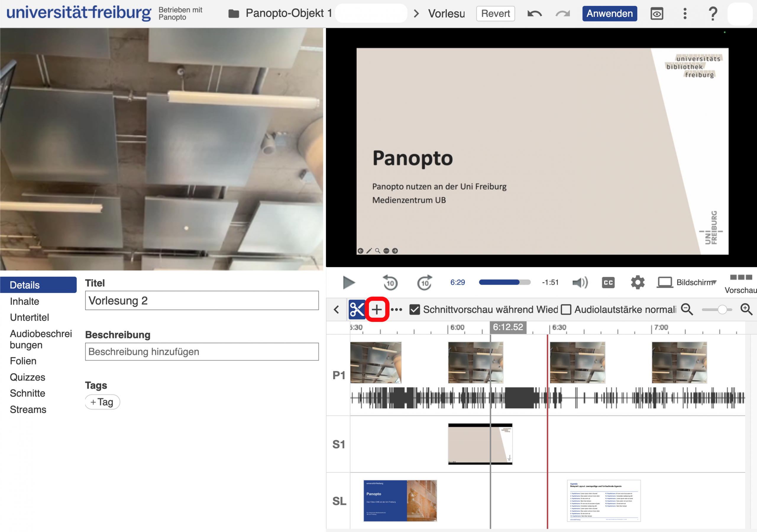This screenshot has height=532, width=757.
Task: Click the blue Panopto slide thumbnail
Action: (x=400, y=501)
